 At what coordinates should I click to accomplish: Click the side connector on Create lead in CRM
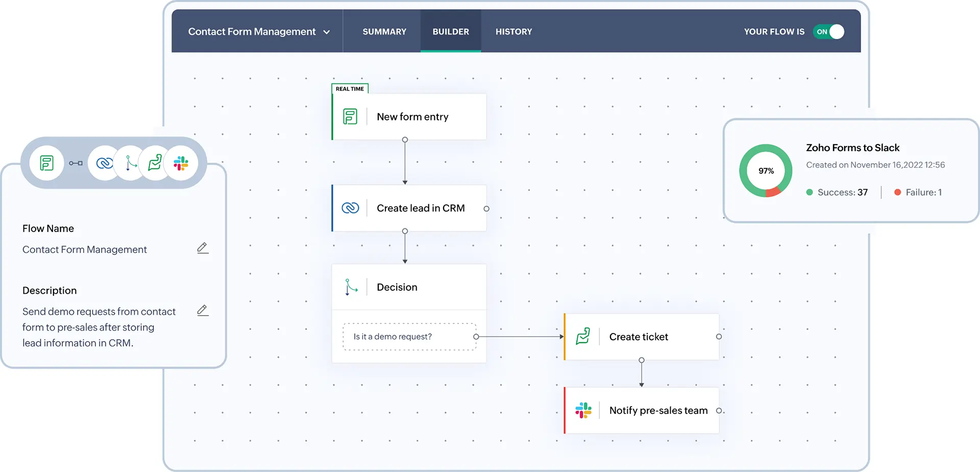(x=486, y=208)
